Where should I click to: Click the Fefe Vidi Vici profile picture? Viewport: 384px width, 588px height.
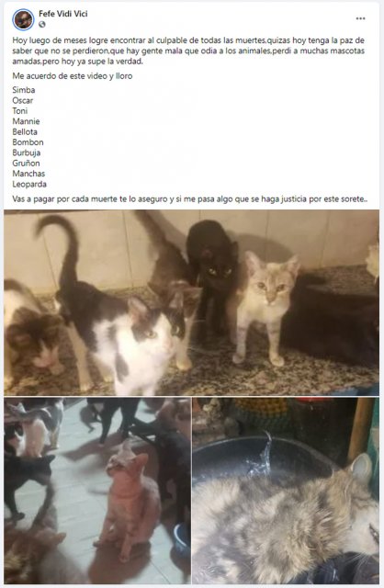[23, 19]
